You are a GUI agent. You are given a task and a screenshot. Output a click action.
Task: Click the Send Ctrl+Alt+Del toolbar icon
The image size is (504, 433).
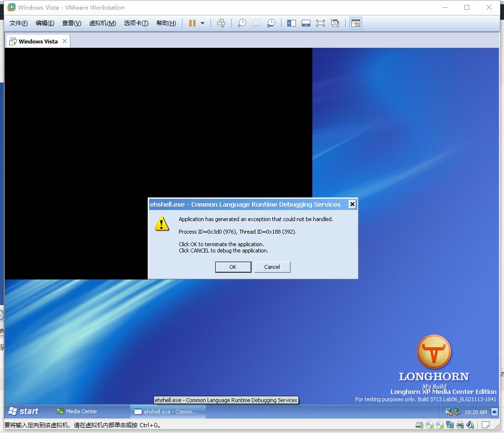coord(221,23)
